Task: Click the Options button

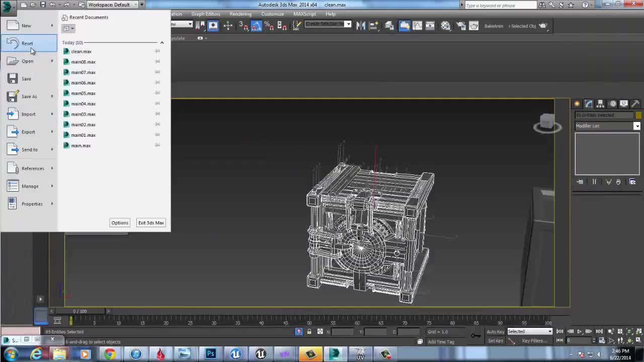Action: point(120,223)
